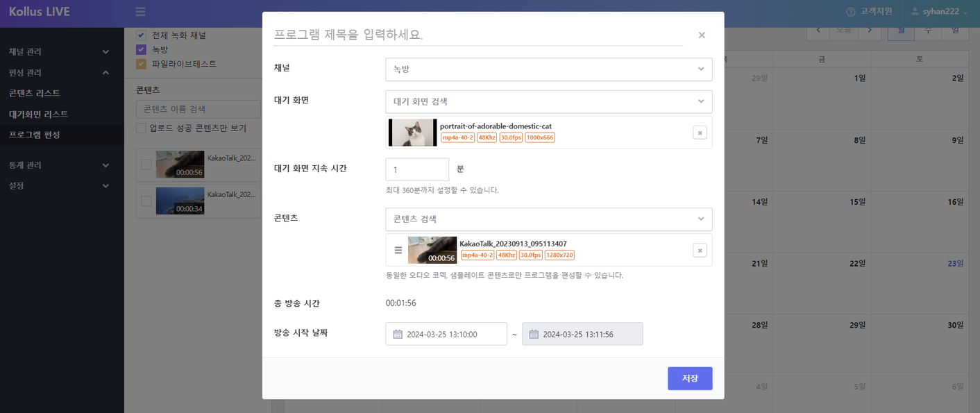Image resolution: width=980 pixels, height=413 pixels.
Task: Close the program creation dialog
Action: (x=702, y=35)
